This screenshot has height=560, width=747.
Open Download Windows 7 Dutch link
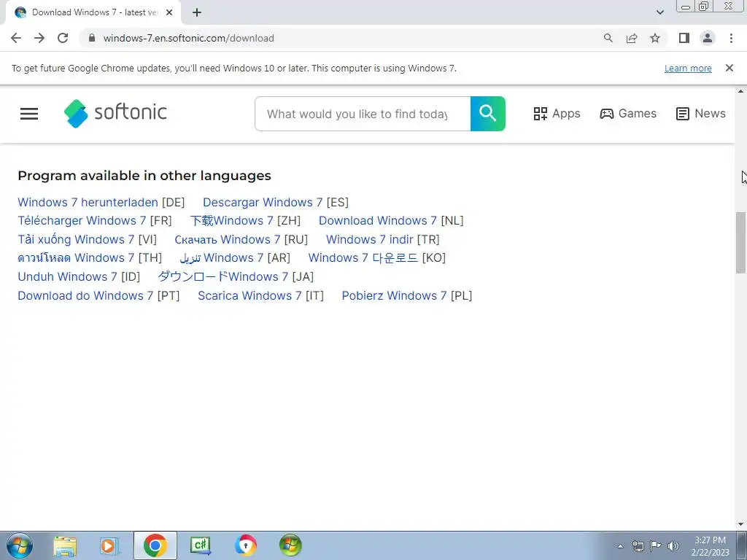[378, 220]
